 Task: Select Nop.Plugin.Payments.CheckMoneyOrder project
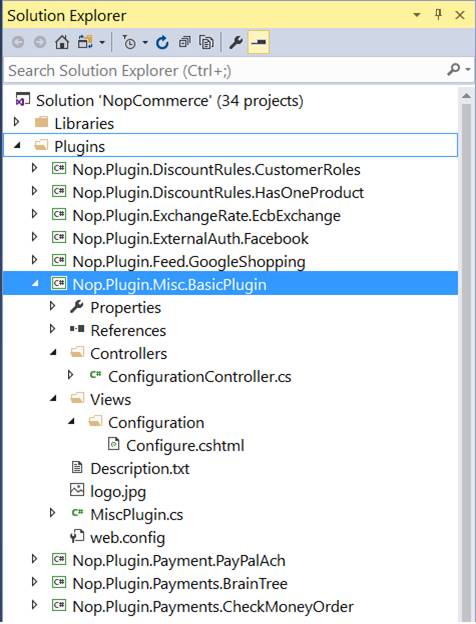(x=213, y=607)
